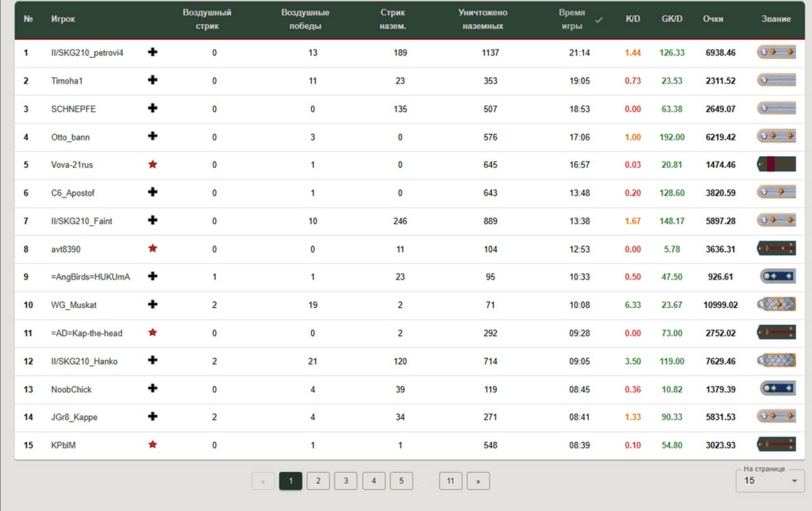Image resolution: width=812 pixels, height=511 pixels.
Task: Open player profile Timoha1
Action: coord(67,81)
